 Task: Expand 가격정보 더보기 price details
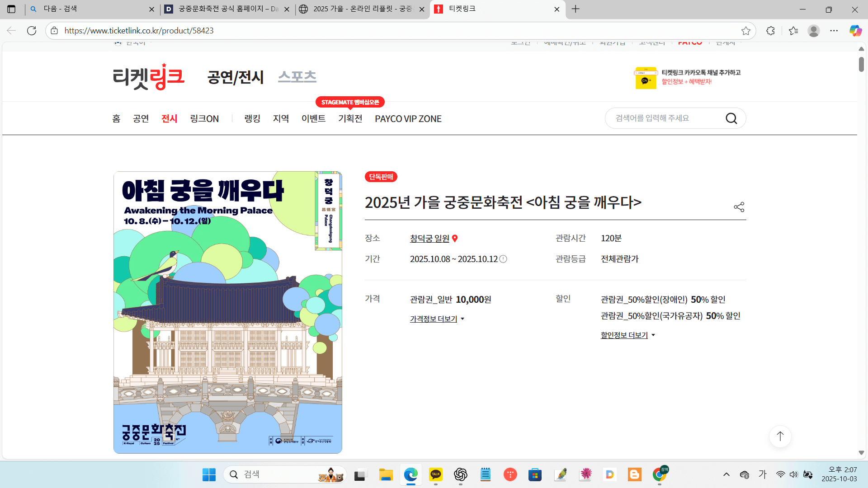point(433,319)
